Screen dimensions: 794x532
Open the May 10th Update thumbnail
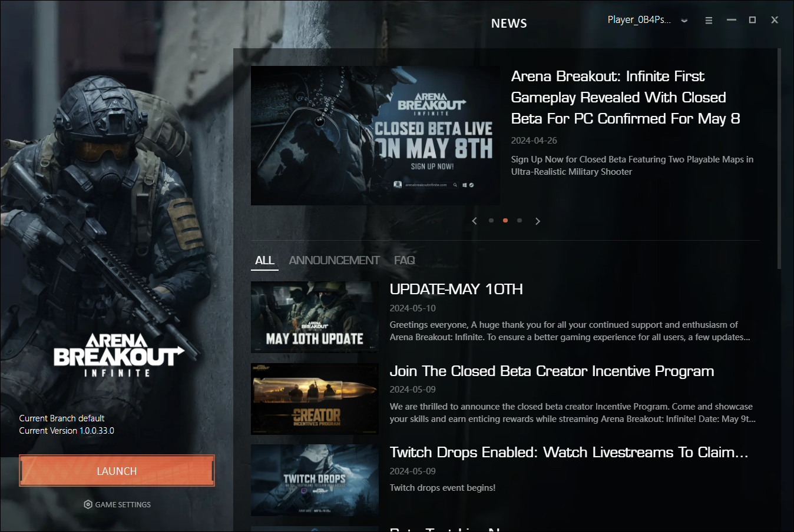315,317
